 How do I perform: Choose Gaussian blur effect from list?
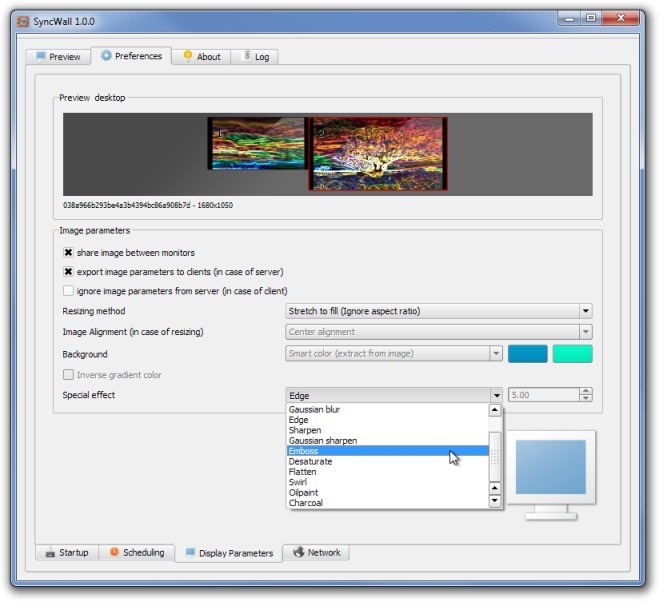tap(387, 409)
